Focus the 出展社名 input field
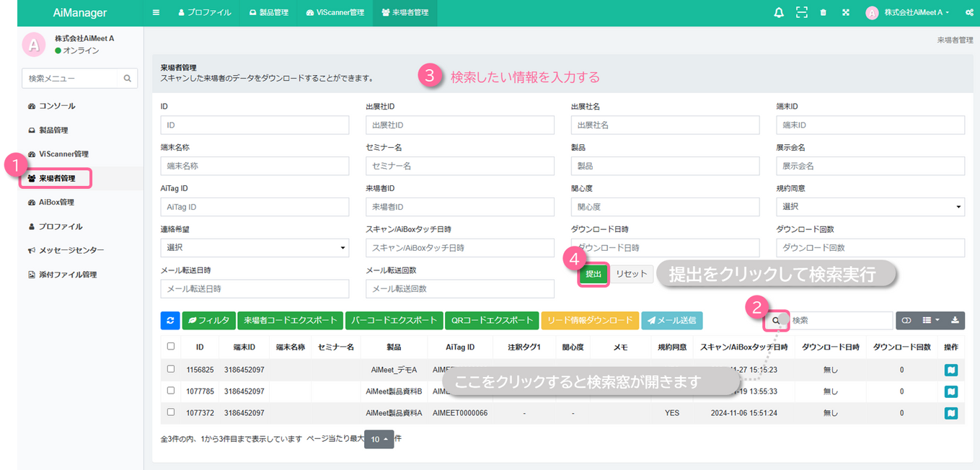The image size is (980, 470). coord(665,125)
